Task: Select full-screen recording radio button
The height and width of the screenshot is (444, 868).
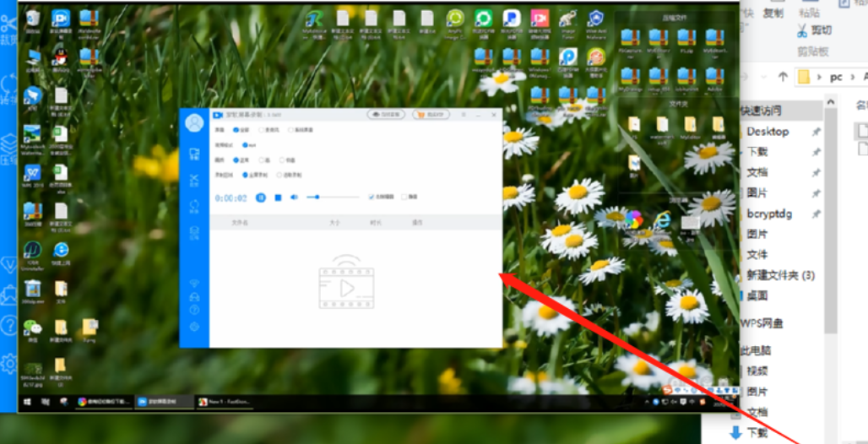Action: point(245,175)
